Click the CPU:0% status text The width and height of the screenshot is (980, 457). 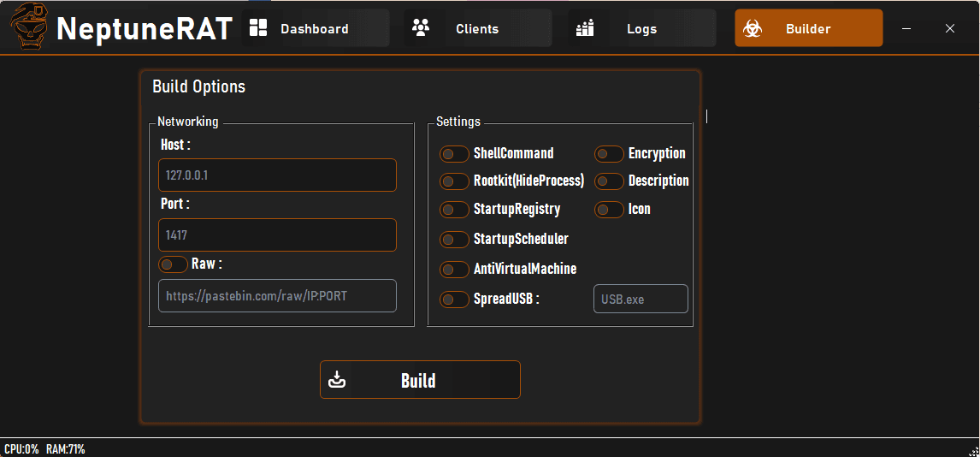21,449
